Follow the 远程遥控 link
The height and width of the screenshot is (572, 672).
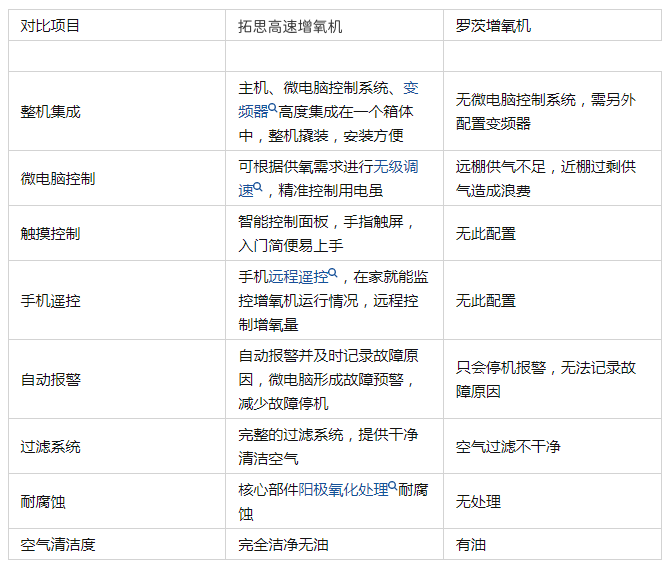[x=298, y=277]
